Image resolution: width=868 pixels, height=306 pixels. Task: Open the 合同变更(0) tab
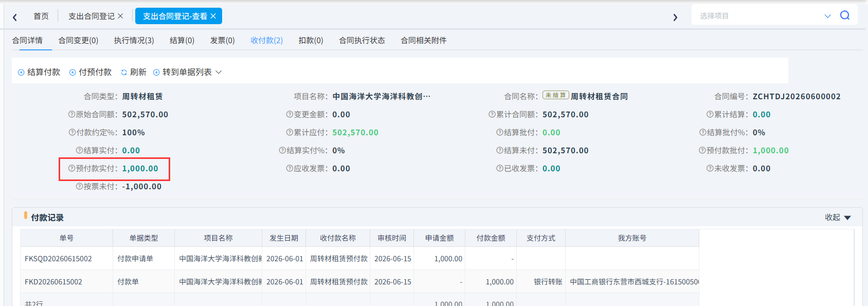coord(78,41)
